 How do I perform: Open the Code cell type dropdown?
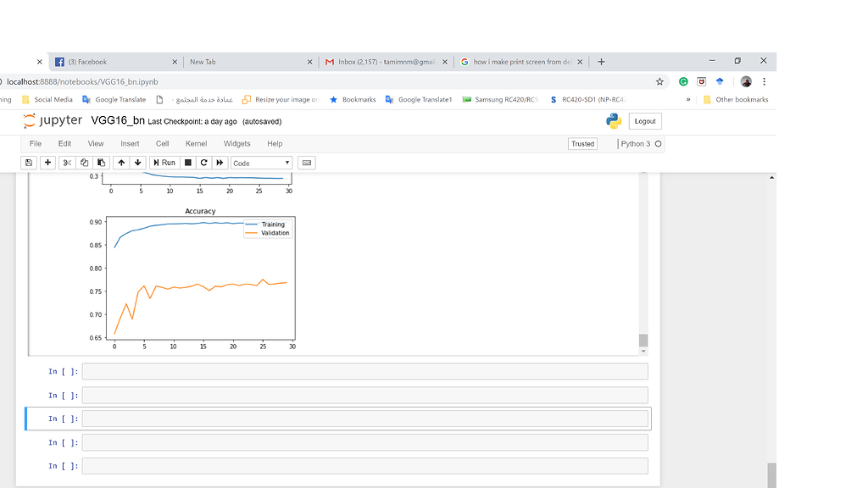261,163
